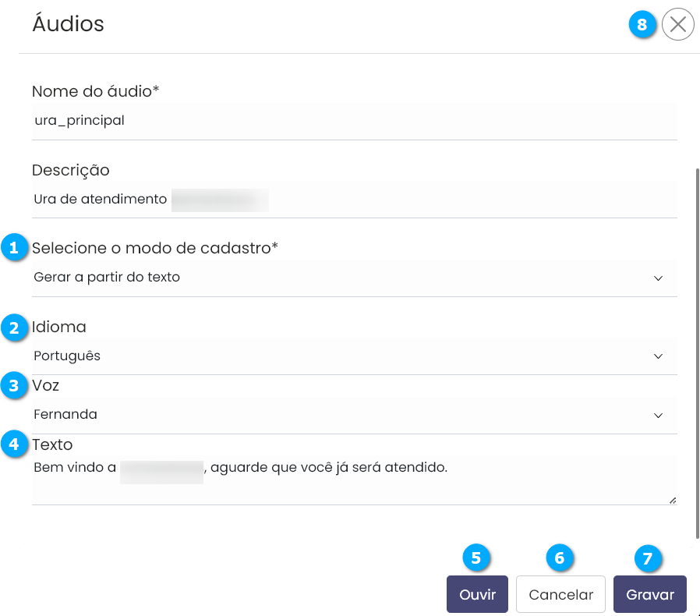Screen dimensions: 700x616
Task: Open the Voz dropdown showing Fernanda
Action: (354, 415)
